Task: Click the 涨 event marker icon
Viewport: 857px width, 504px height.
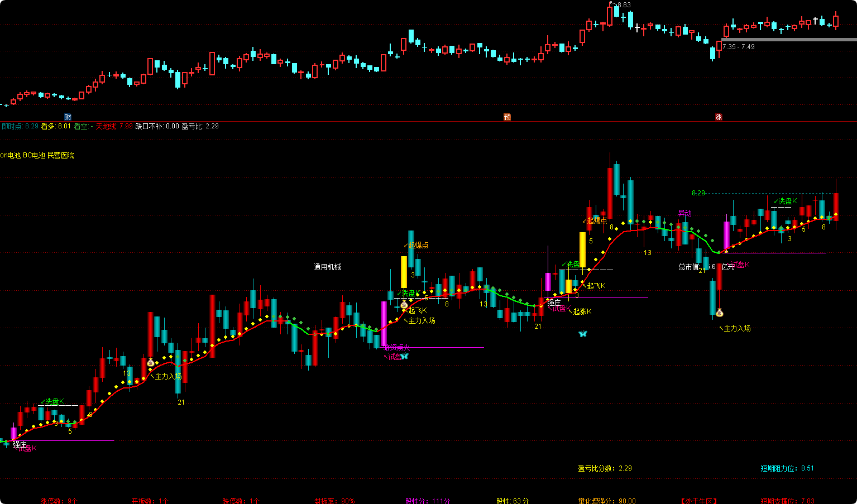Action: click(x=719, y=117)
